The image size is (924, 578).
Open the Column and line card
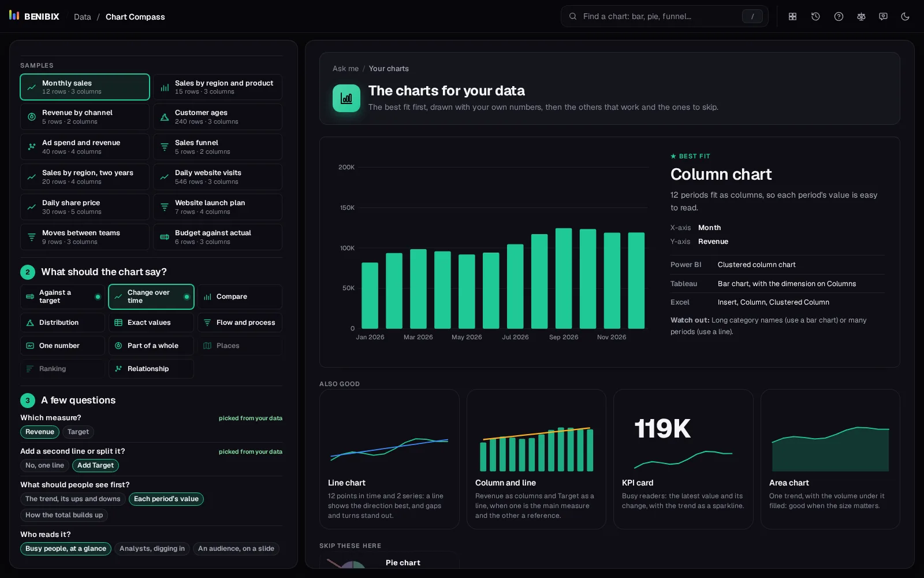(x=536, y=460)
